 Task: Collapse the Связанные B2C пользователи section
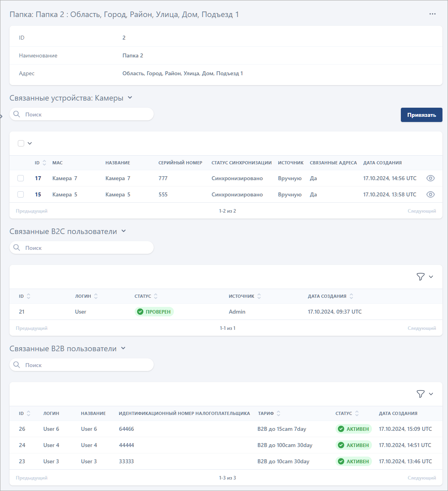(x=124, y=231)
